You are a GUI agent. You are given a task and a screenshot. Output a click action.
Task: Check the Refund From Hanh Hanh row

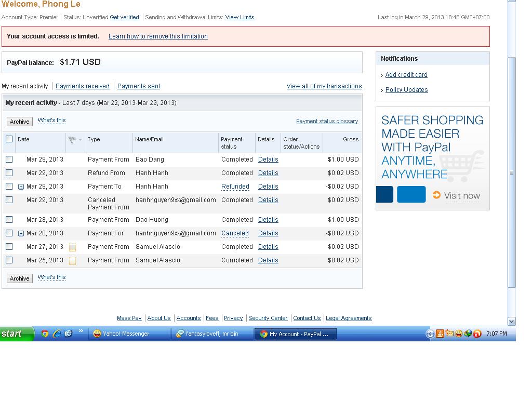point(9,172)
